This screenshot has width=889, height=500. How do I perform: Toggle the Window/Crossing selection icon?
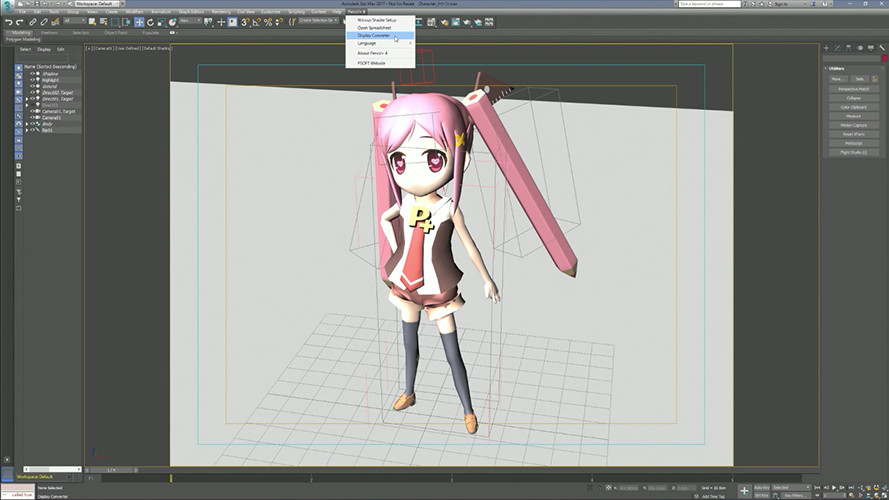coord(126,22)
